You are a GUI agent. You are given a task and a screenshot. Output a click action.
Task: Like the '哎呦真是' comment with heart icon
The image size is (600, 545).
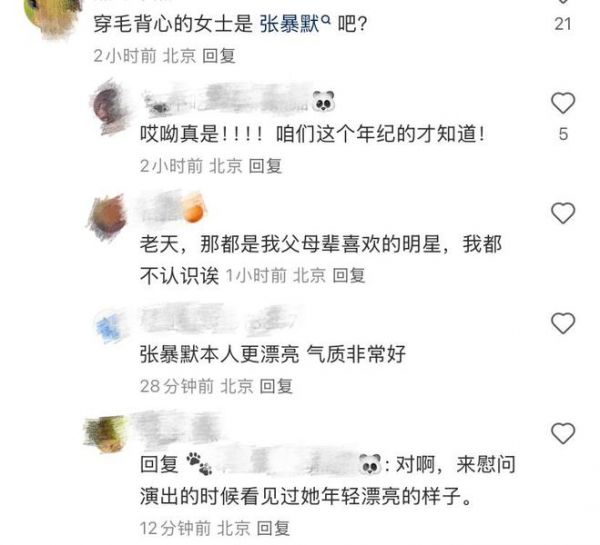563,103
